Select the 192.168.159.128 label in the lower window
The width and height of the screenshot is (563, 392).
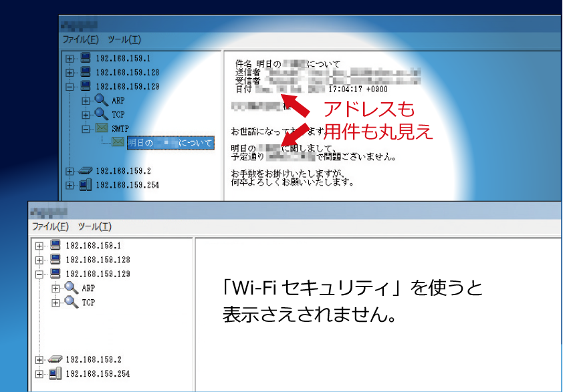click(98, 260)
